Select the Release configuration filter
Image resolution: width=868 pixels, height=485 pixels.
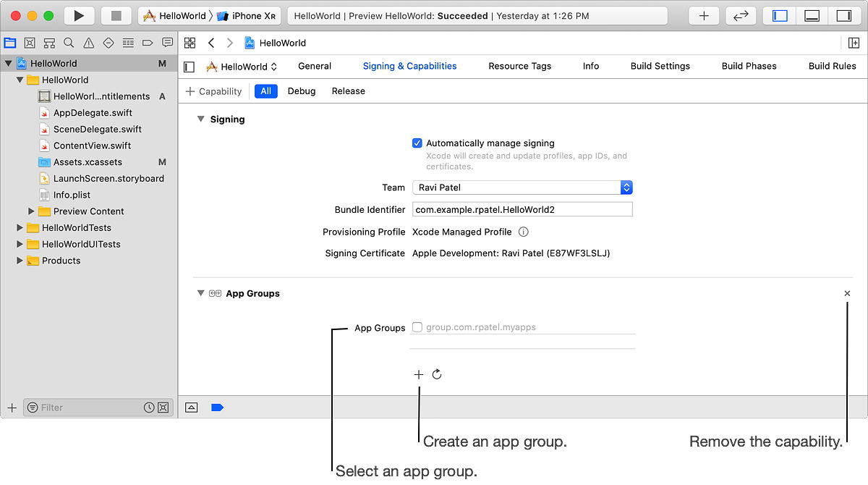pyautogui.click(x=348, y=91)
